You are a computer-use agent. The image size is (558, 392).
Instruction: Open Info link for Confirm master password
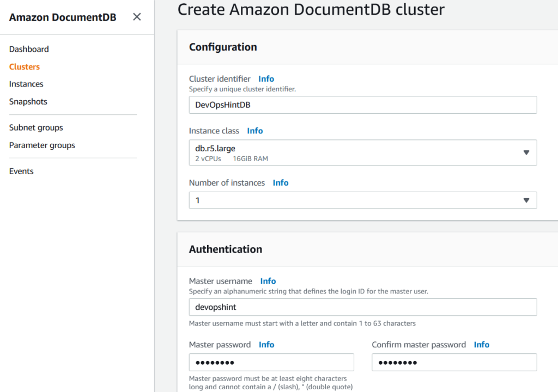point(482,344)
